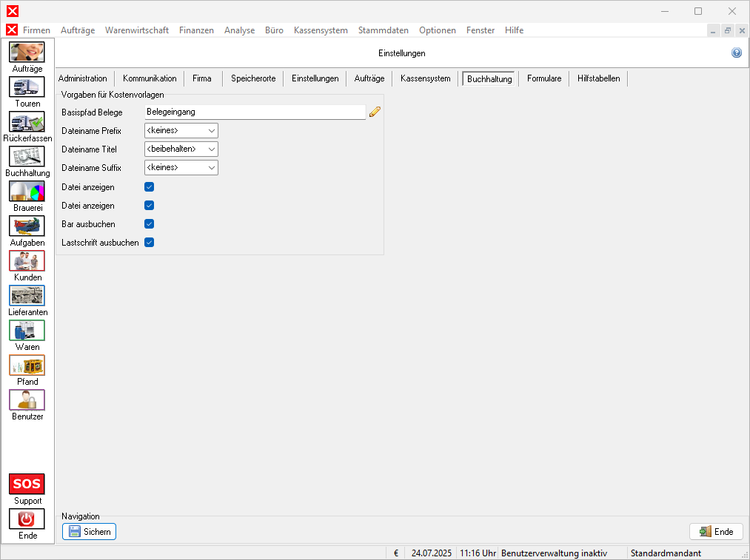This screenshot has height=560, width=750.
Task: Switch to the Kassensystem tab
Action: [425, 78]
